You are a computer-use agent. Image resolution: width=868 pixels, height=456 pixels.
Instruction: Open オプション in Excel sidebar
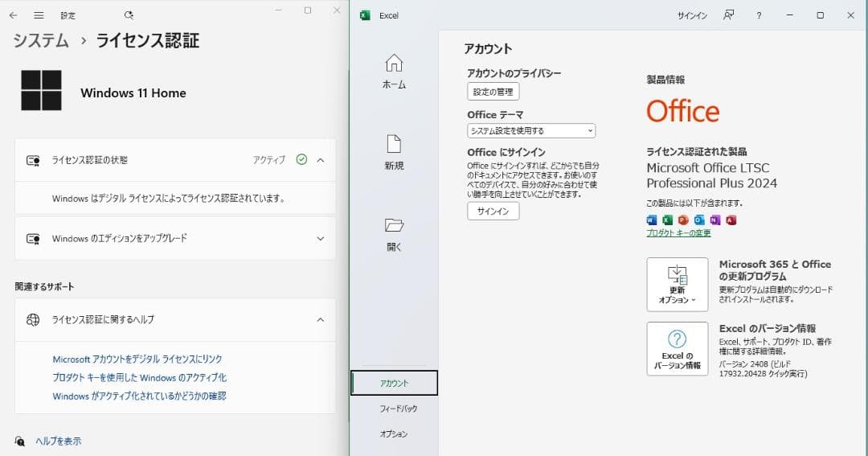pyautogui.click(x=394, y=433)
